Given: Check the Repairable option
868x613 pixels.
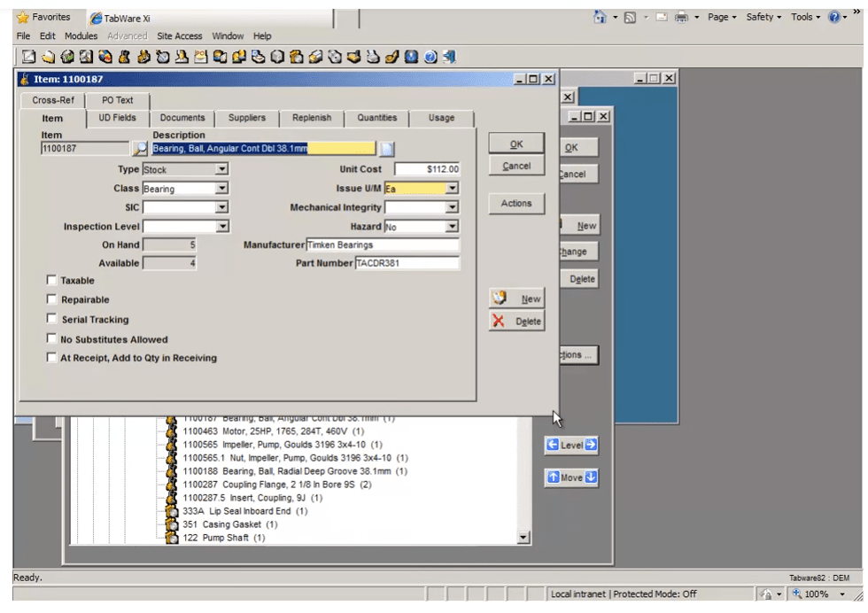Looking at the screenshot, I should pyautogui.click(x=51, y=300).
